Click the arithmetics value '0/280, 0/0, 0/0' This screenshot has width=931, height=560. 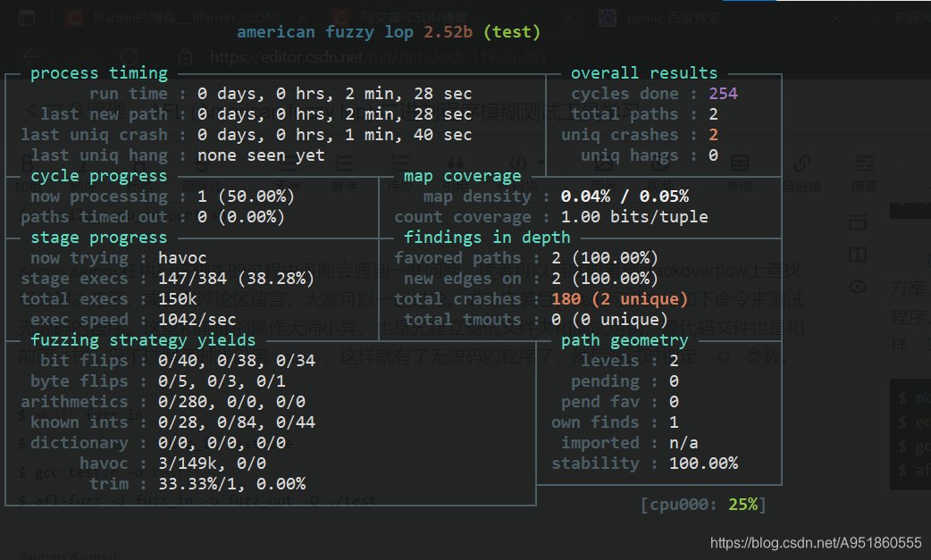click(x=231, y=402)
